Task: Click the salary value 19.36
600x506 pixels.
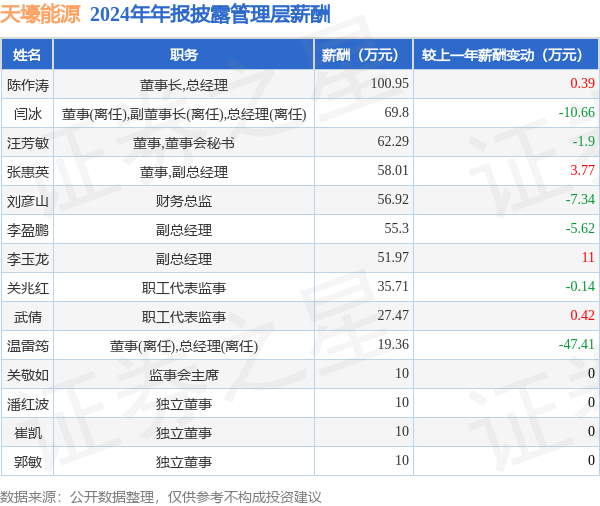Action: [x=393, y=344]
